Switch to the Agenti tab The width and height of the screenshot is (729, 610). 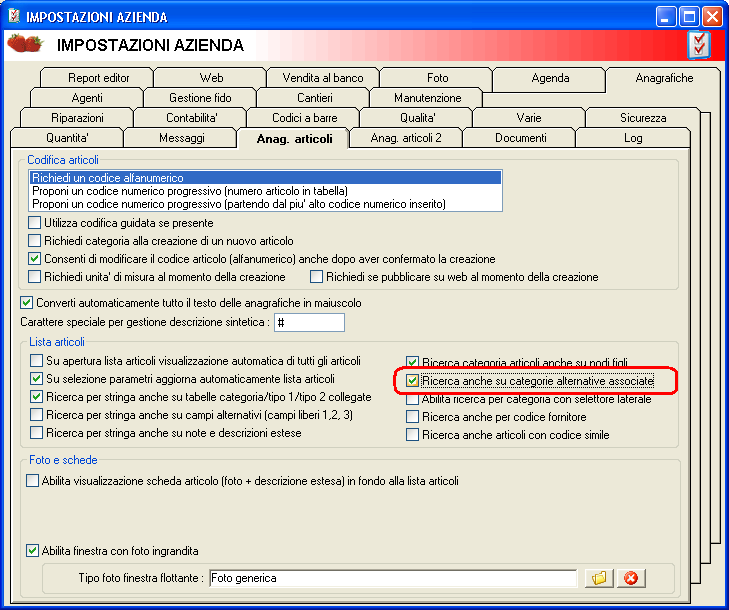[87, 98]
